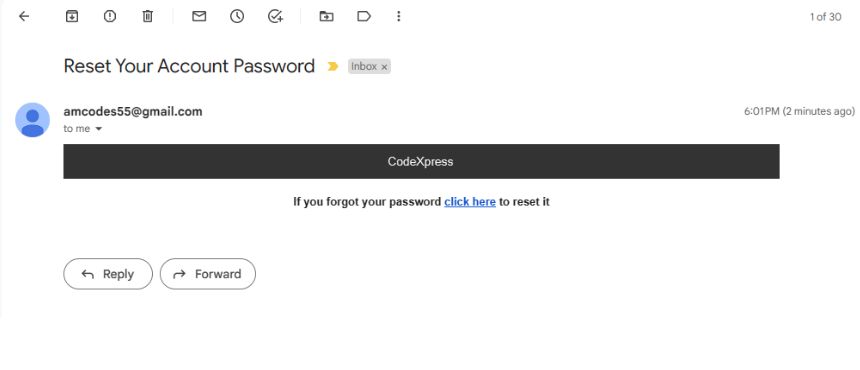Screen dimensions: 860x370
Task: Click the CodeXpress header banner
Action: [x=421, y=161]
